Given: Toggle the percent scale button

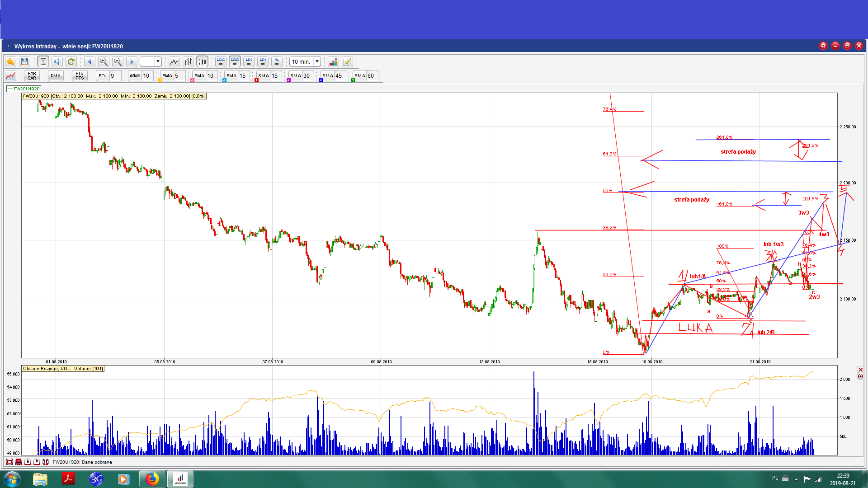Looking at the screenshot, I should pos(277,61).
